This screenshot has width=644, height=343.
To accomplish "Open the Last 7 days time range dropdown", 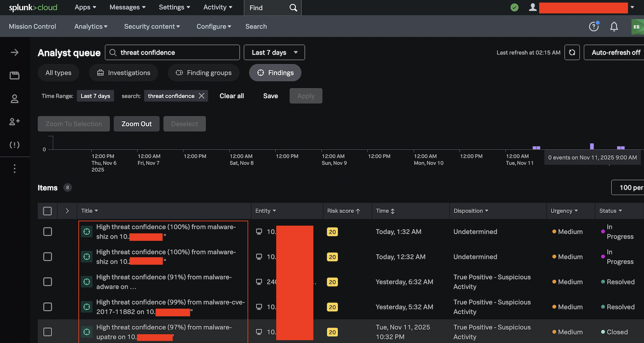I will tap(274, 52).
